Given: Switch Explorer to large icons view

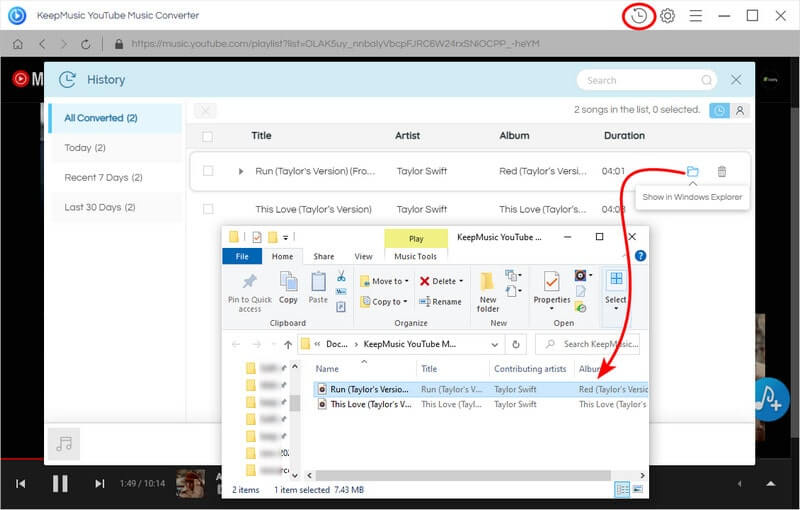Looking at the screenshot, I should pyautogui.click(x=638, y=490).
